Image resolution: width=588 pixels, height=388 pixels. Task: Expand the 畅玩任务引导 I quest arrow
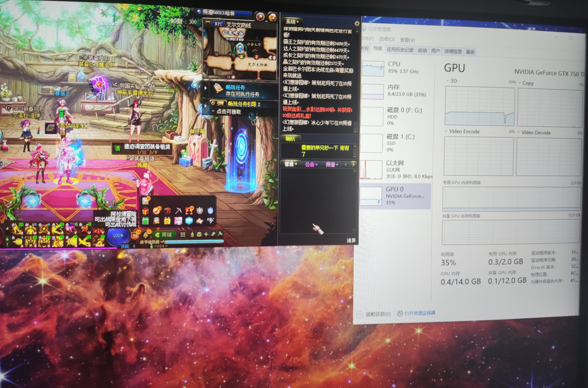[x=205, y=106]
